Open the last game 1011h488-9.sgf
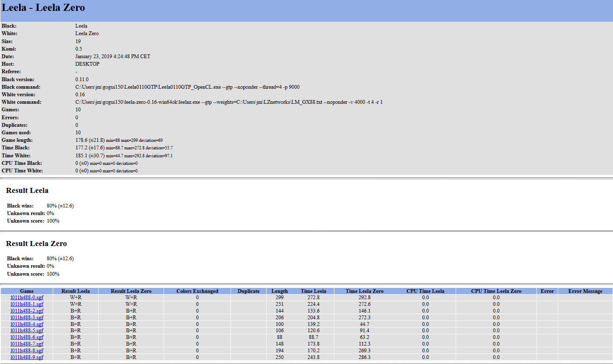613x364 pixels. (27, 357)
